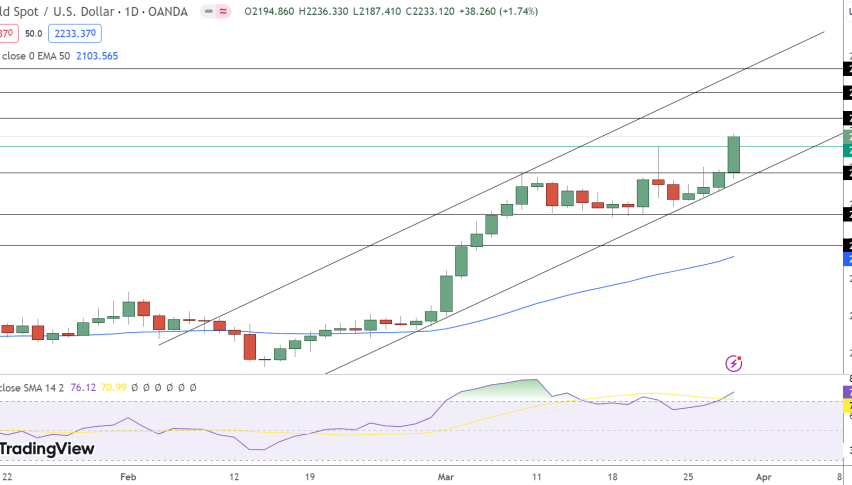The width and height of the screenshot is (852, 485).
Task: Click the spread value 50.0
Action: click(33, 33)
